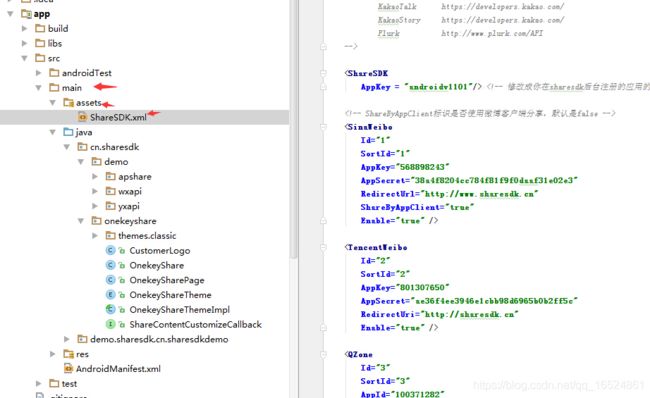Collapse the java folder arrow

pyautogui.click(x=53, y=132)
